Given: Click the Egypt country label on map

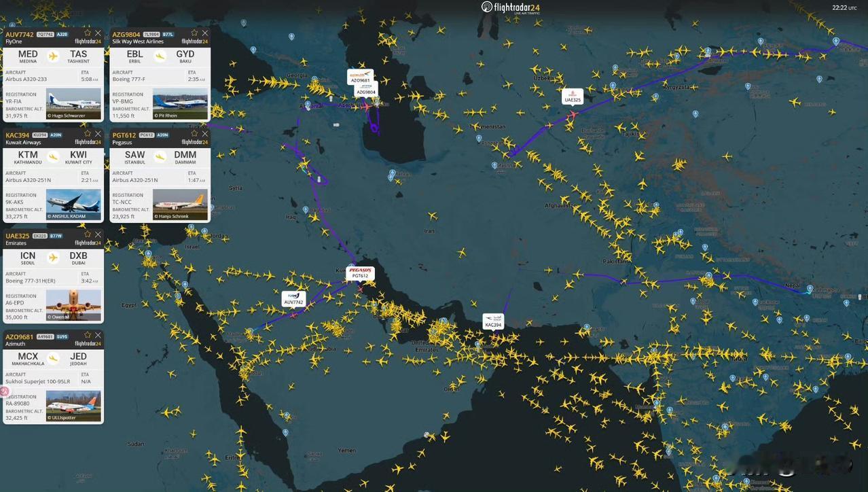Looking at the screenshot, I should (129, 305).
